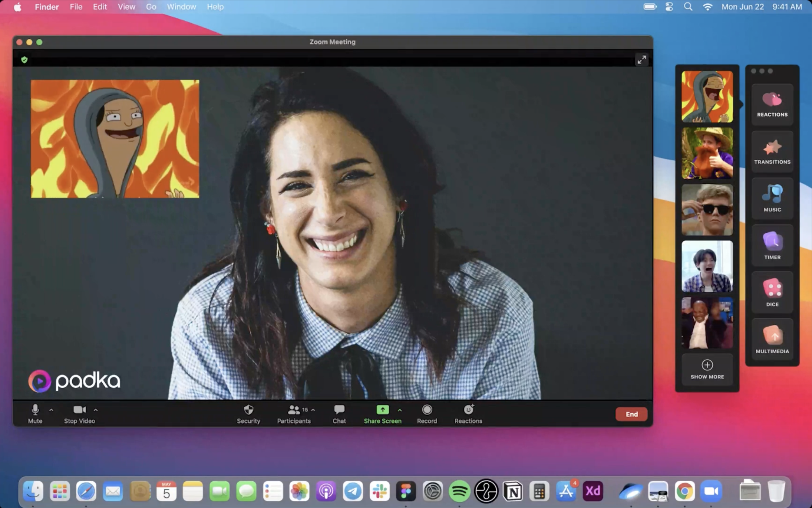This screenshot has height=508, width=812.
Task: Select the sunglasses guy reaction thumbnail
Action: click(x=707, y=210)
